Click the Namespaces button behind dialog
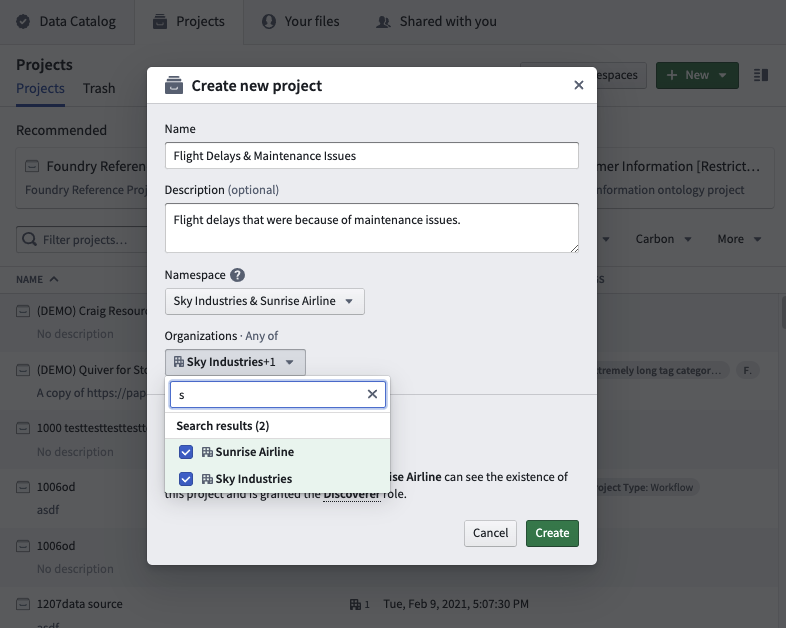786x628 pixels. [621, 75]
